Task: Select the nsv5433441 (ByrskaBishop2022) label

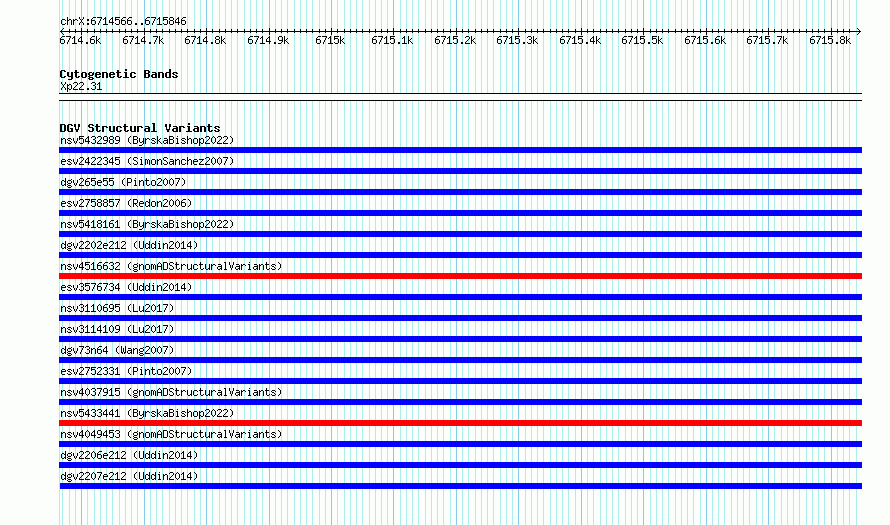Action: (x=147, y=413)
